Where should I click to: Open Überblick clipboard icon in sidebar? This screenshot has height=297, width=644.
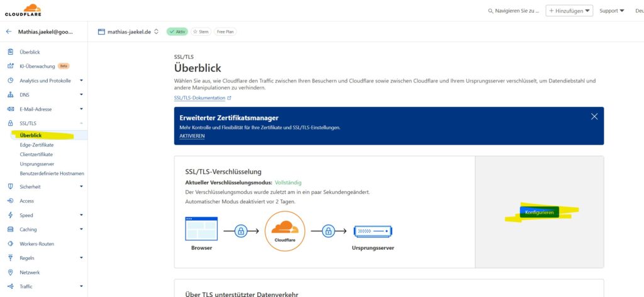tap(10, 52)
